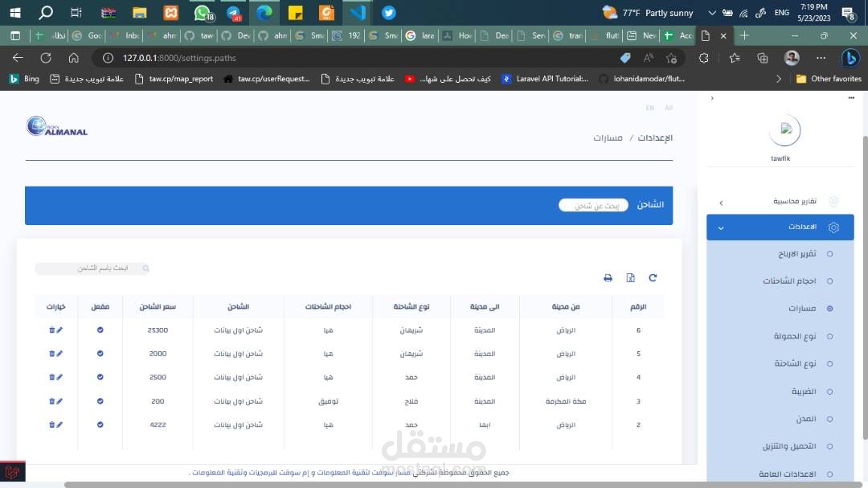Click the edit pencil in row number 6

click(59, 330)
